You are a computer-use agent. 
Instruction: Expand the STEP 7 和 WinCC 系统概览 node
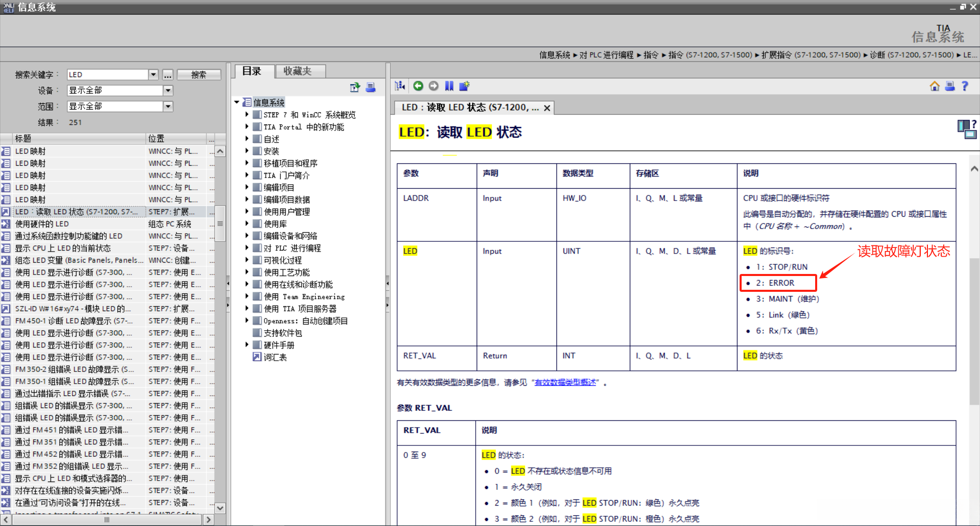(x=247, y=115)
